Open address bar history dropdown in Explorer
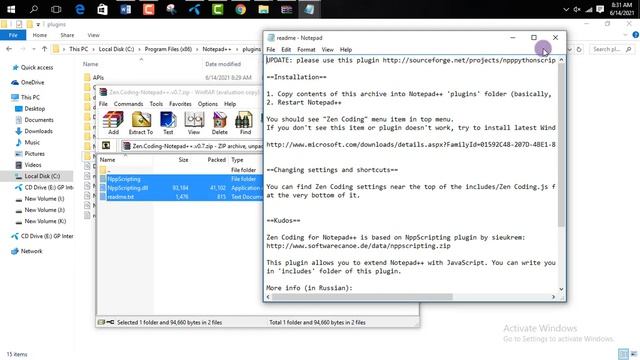Viewport: 640px width, 360px height. [570, 49]
